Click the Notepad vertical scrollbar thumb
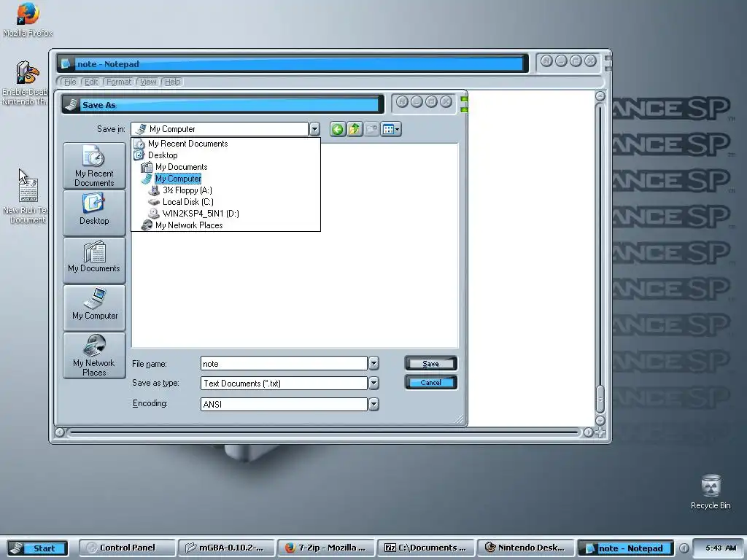 pos(600,399)
